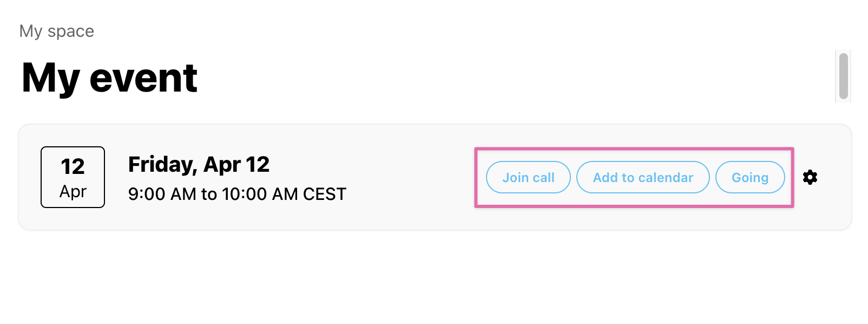Click the word calendar in Add to calendar
Viewport: 868px width, 324px height.
coord(666,178)
